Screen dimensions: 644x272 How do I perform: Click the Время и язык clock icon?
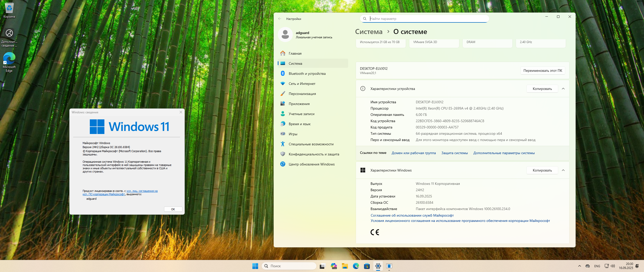pos(283,124)
